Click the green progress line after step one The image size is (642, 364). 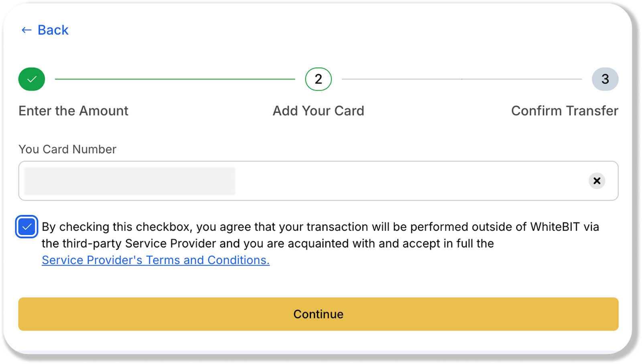click(175, 79)
